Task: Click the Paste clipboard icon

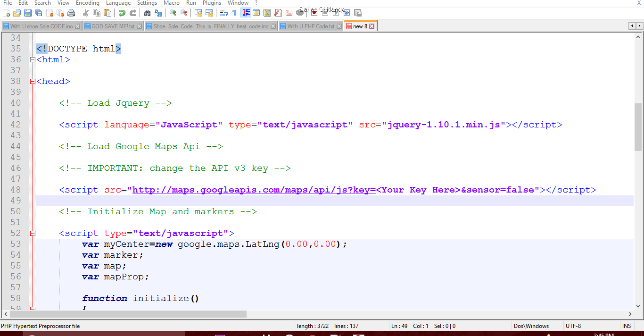Action: pyautogui.click(x=107, y=13)
